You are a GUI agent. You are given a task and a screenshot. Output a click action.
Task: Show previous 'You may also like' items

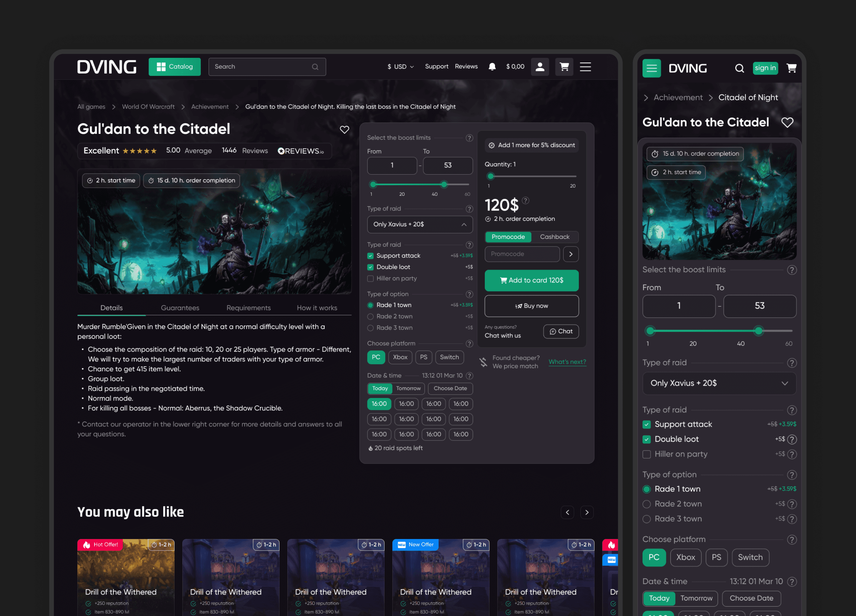pyautogui.click(x=567, y=512)
